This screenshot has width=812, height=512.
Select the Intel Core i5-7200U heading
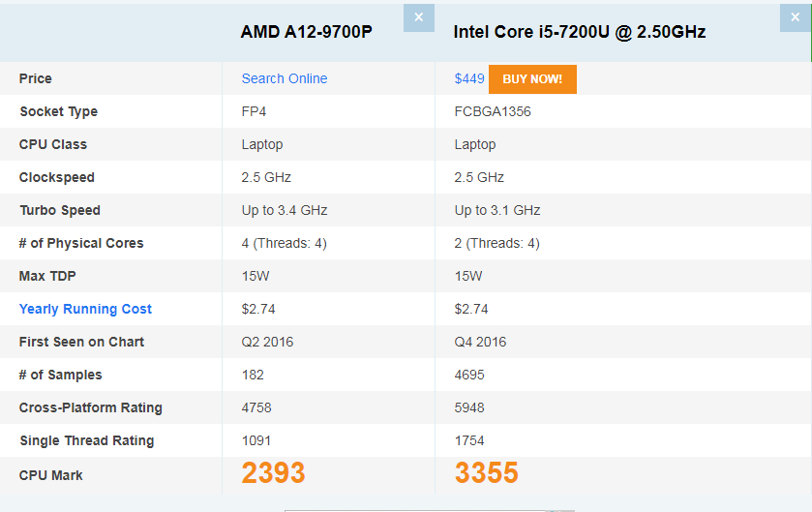(580, 32)
